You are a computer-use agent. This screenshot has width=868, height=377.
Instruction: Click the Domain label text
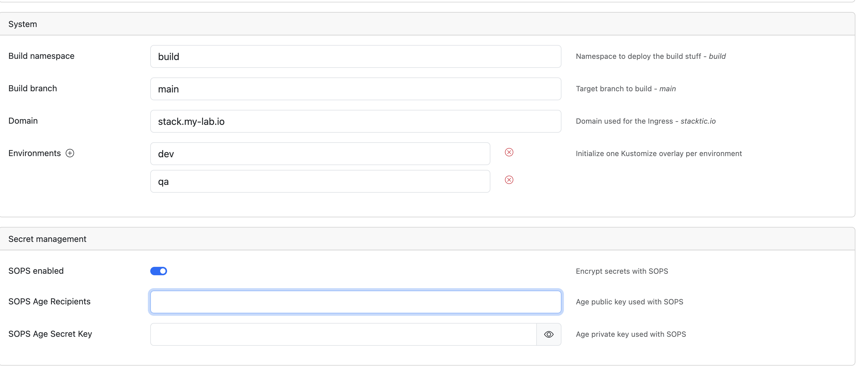[23, 121]
